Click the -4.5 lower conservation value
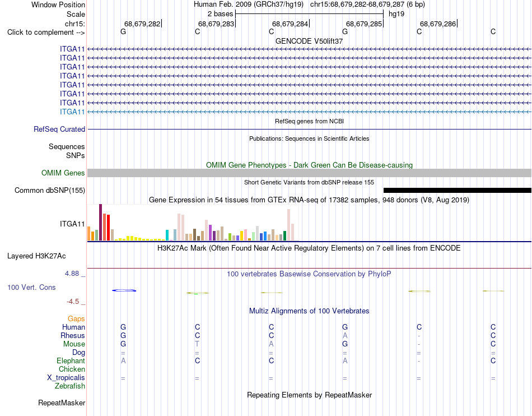 coord(73,302)
